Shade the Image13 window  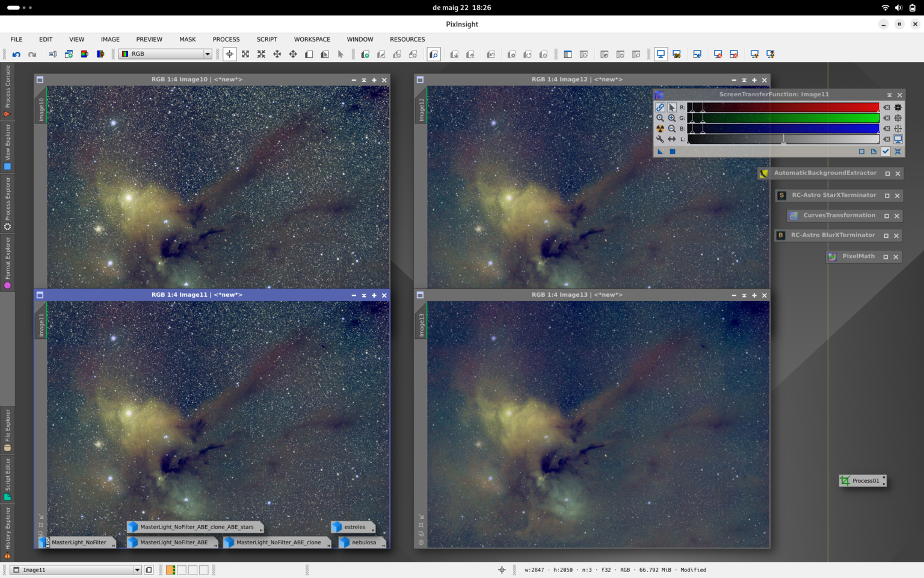pos(744,296)
